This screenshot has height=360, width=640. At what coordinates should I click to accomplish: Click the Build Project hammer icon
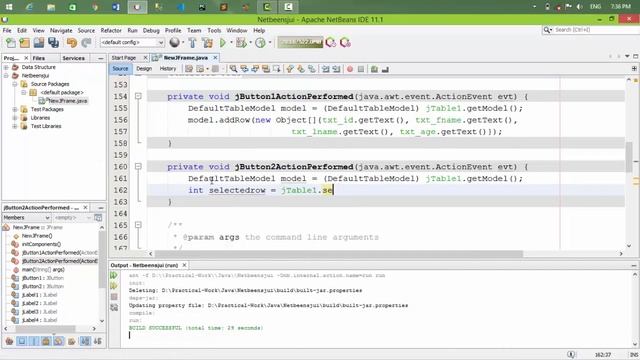(x=193, y=42)
